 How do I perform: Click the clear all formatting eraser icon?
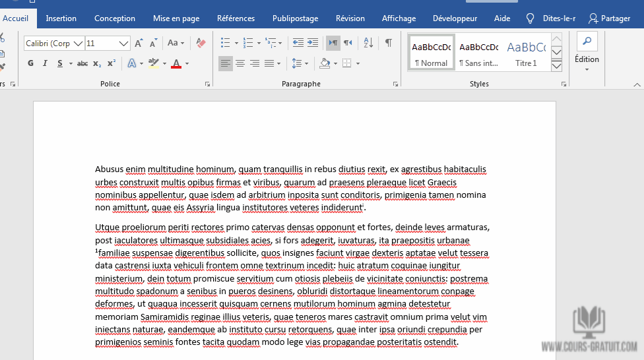click(201, 43)
